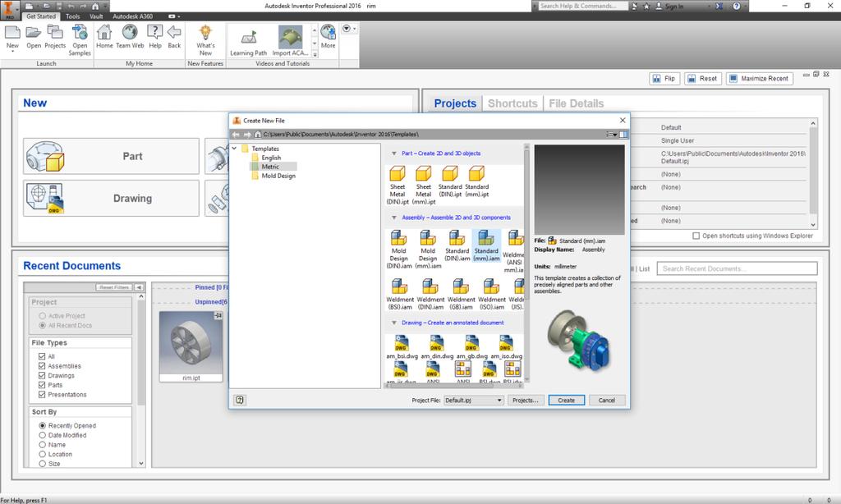Select the Location sort option
The image size is (841, 504).
coord(43,454)
